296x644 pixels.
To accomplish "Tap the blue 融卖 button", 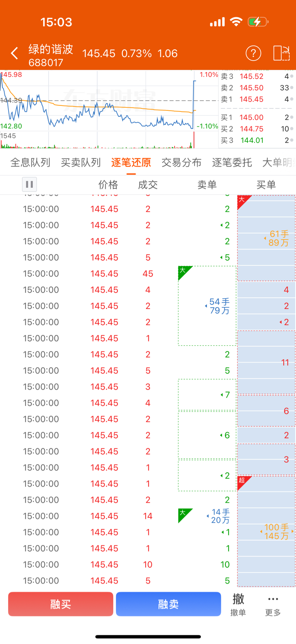I will click(168, 604).
